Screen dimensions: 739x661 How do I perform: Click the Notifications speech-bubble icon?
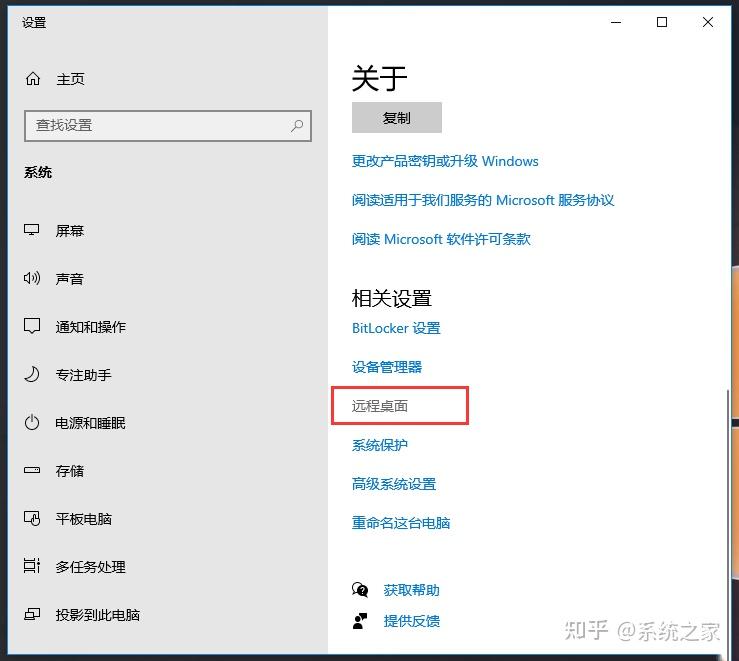point(32,326)
